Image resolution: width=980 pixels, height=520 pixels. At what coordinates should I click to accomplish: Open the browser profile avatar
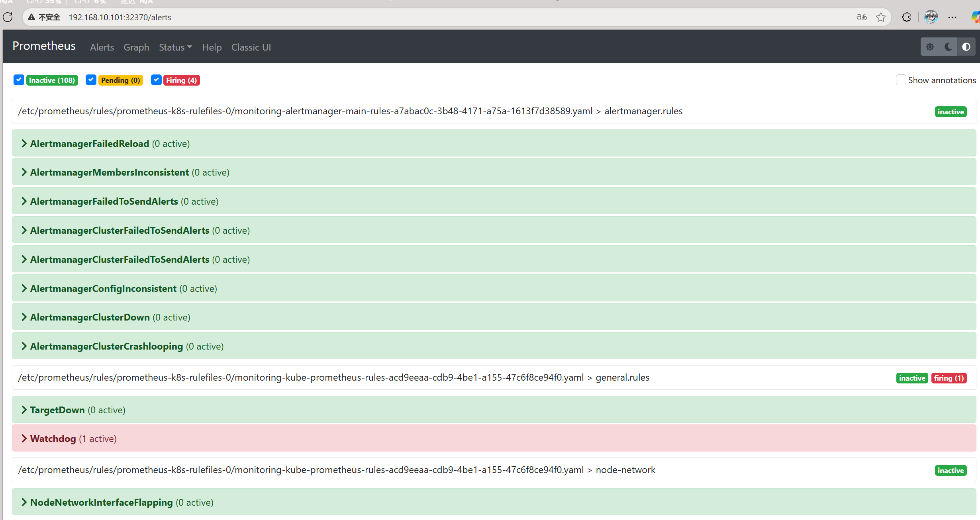pyautogui.click(x=931, y=17)
